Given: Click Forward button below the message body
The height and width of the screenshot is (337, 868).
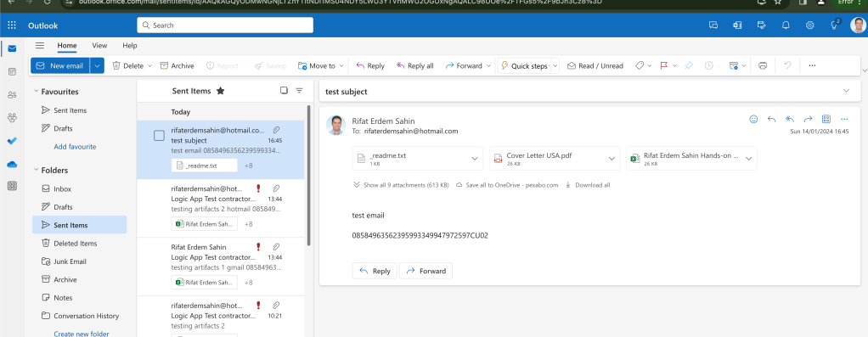Looking at the screenshot, I should pyautogui.click(x=426, y=271).
